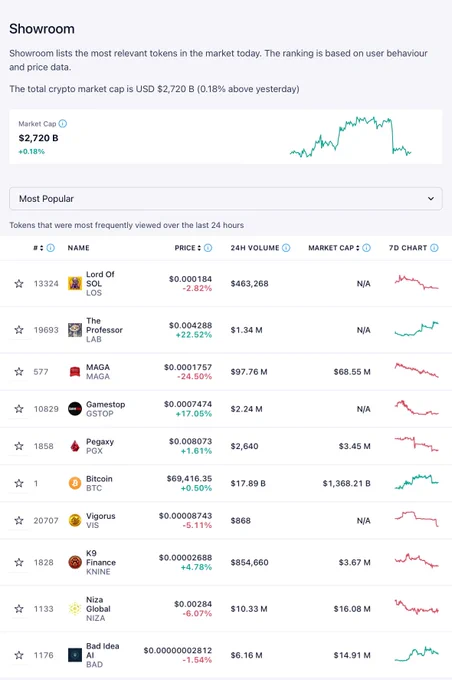Open Gamestop token name link

point(105,404)
